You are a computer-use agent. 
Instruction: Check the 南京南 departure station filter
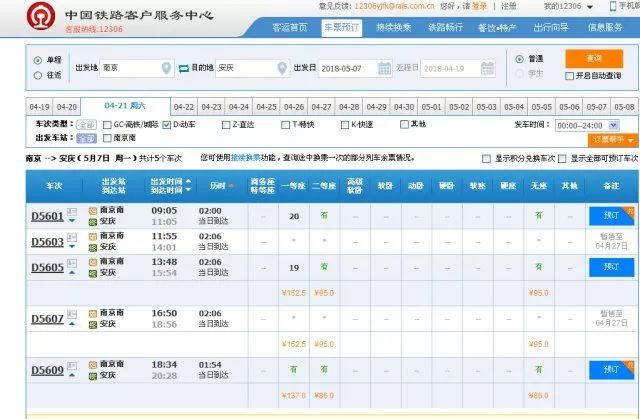[107, 138]
